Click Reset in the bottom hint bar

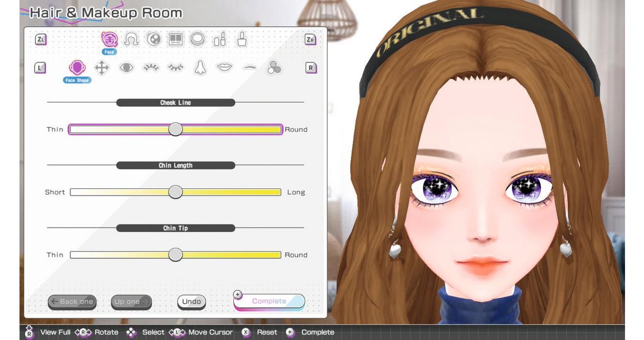(267, 332)
